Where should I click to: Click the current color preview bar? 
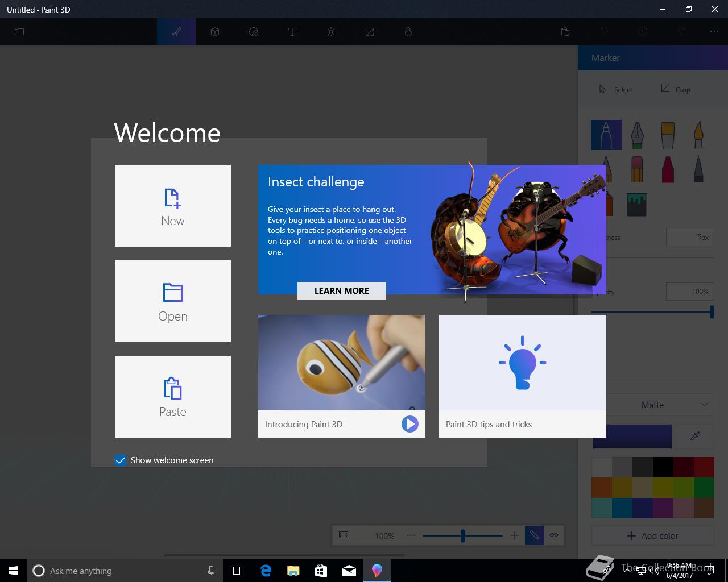[632, 436]
